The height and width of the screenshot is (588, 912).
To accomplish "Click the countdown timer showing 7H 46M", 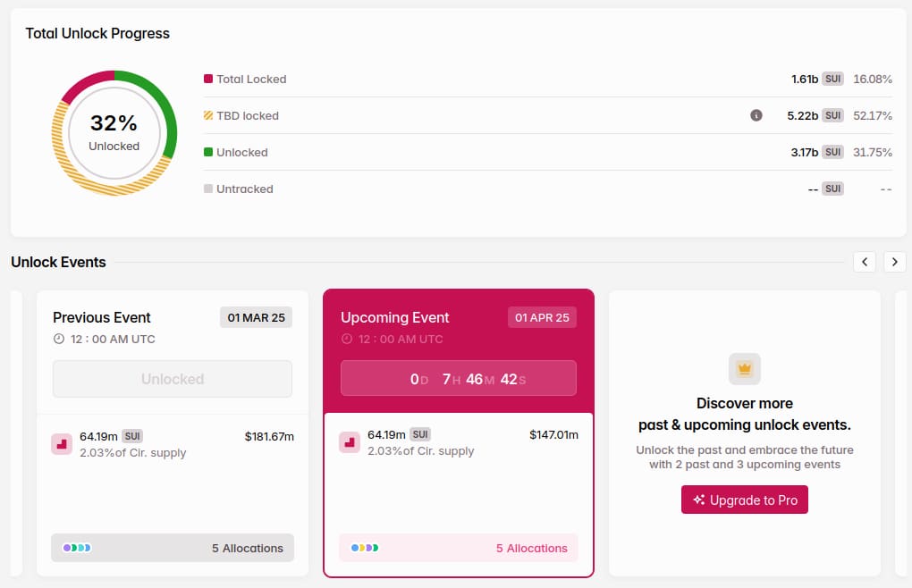I will click(x=458, y=378).
